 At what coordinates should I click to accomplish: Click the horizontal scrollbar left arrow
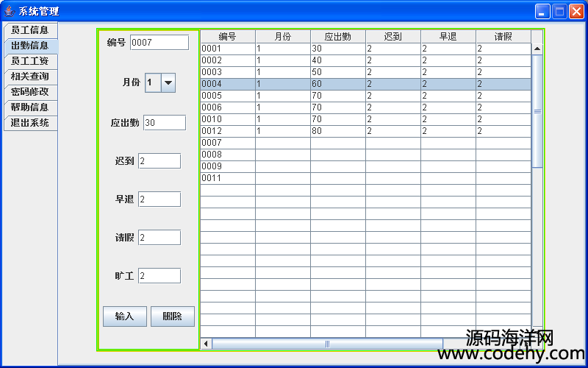tap(206, 344)
